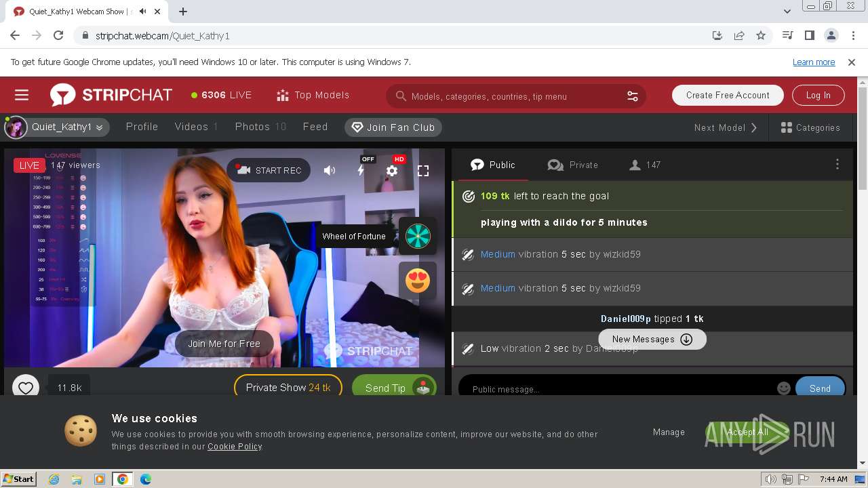Open a new browser tab
Image resolution: width=868 pixels, height=488 pixels.
tap(183, 12)
